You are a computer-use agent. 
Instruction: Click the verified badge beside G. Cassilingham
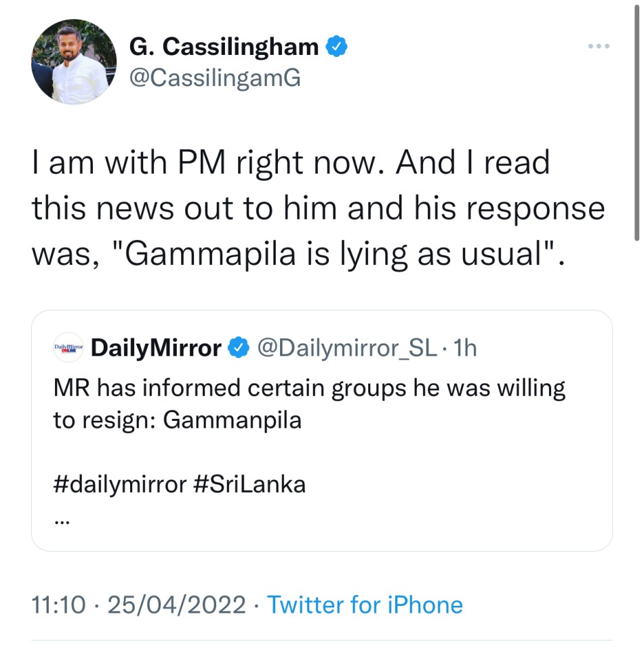pyautogui.click(x=337, y=47)
